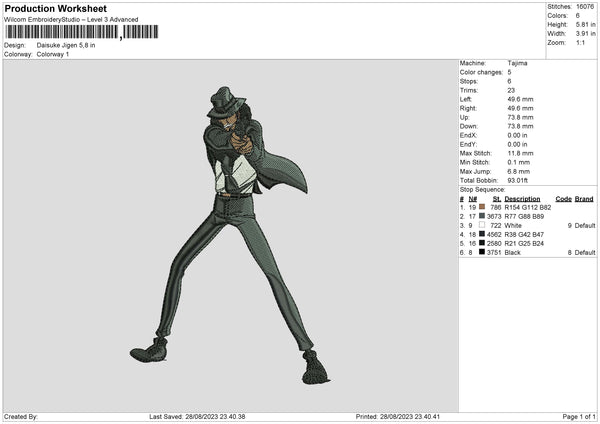Click 'Default' brand in Black row
Viewport: 600px width, 424px height.
pyautogui.click(x=585, y=253)
